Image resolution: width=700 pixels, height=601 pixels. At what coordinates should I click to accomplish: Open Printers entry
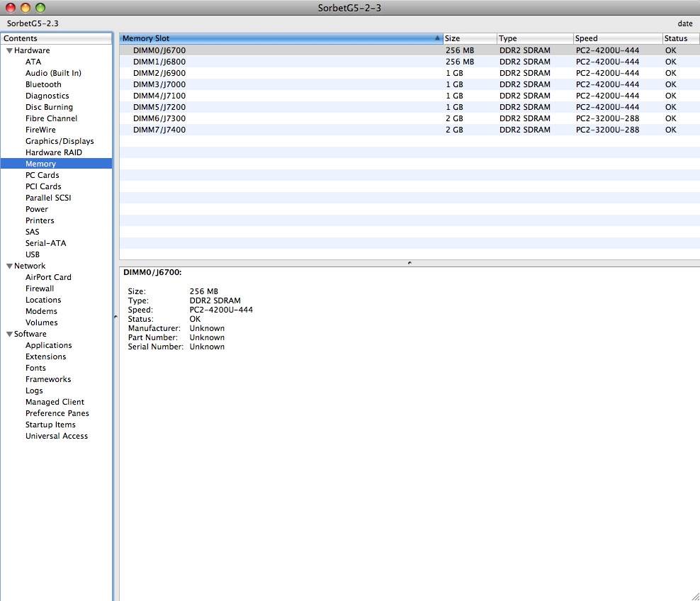[x=40, y=220]
